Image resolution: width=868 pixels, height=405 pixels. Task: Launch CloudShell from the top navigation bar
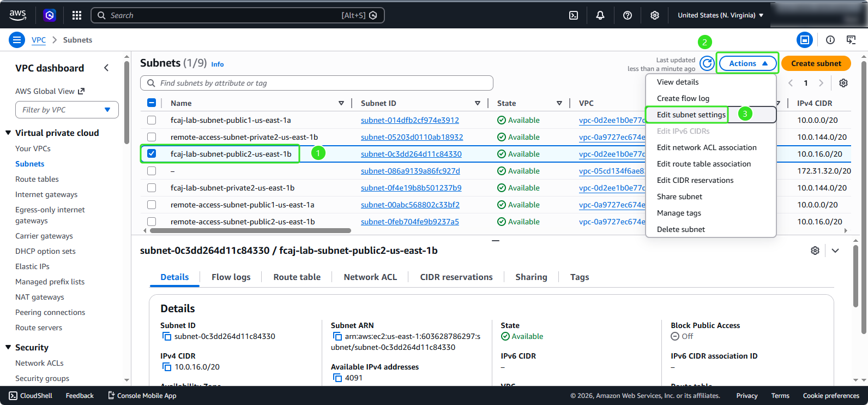[x=574, y=15]
